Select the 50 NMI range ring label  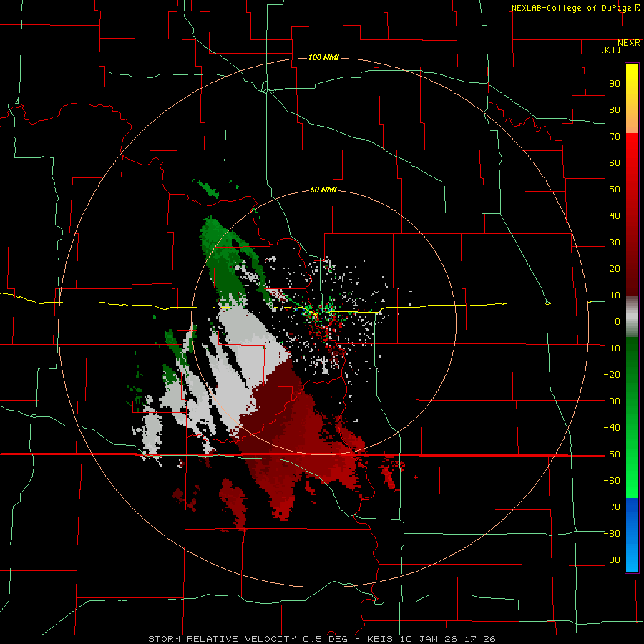click(323, 190)
